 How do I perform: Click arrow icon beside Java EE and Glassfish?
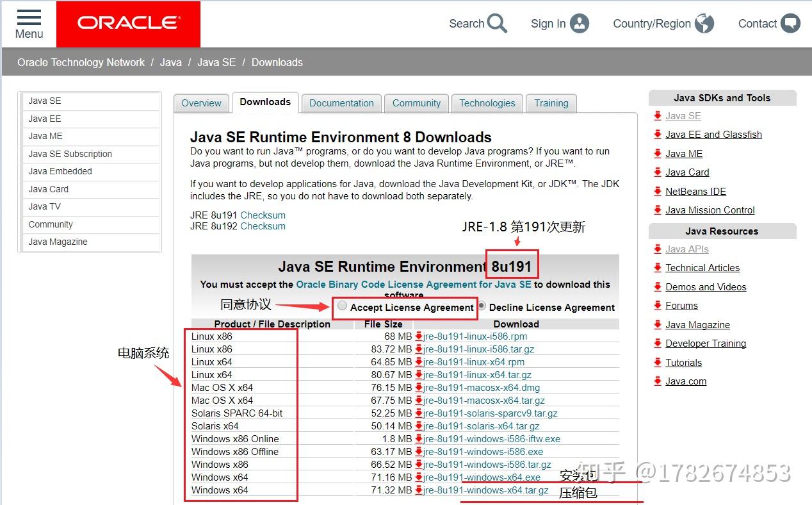(x=658, y=135)
